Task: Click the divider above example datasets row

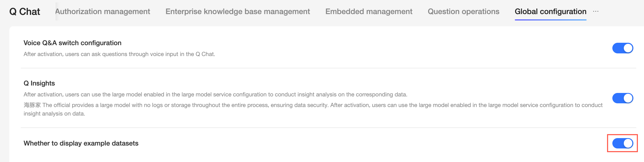Action: [328, 128]
